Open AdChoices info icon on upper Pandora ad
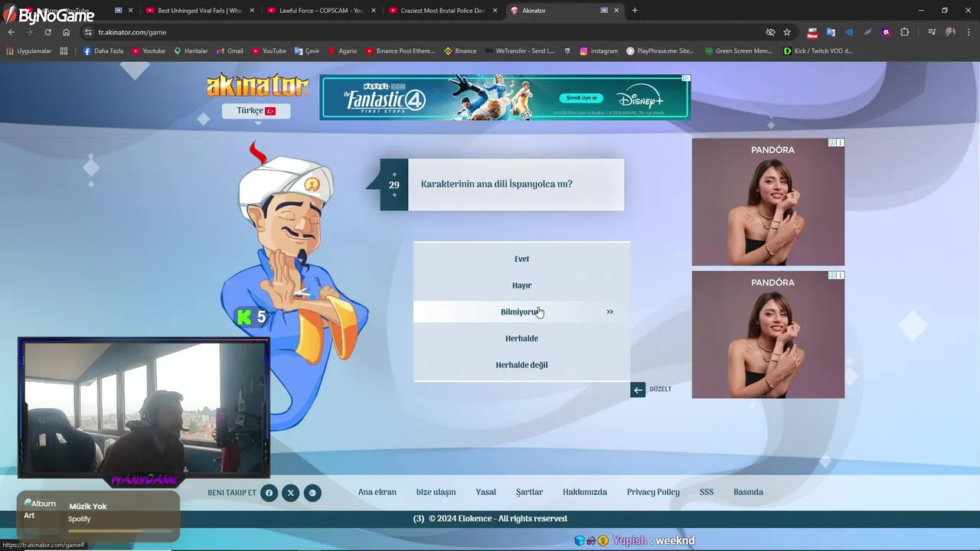This screenshot has width=980, height=551. click(x=832, y=142)
